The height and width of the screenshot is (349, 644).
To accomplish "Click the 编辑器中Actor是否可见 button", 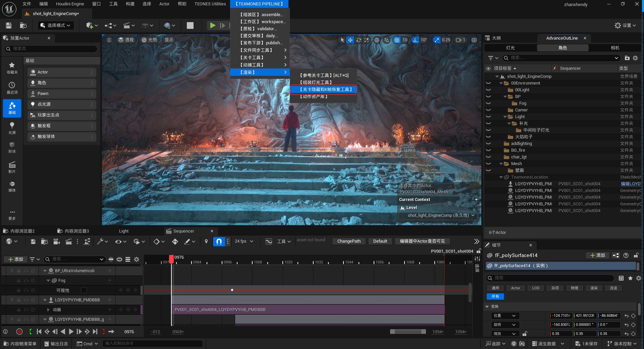I will pyautogui.click(x=422, y=241).
